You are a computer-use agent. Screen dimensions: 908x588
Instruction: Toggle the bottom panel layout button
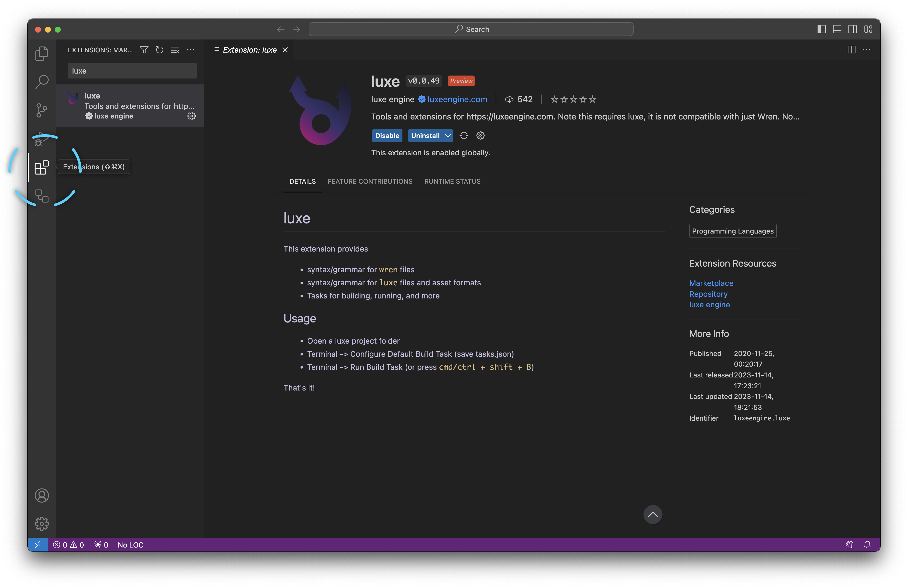click(837, 29)
